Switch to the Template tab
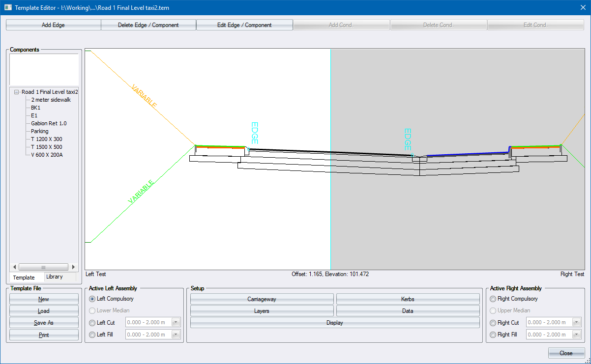Image resolution: width=591 pixels, height=364 pixels. [24, 278]
